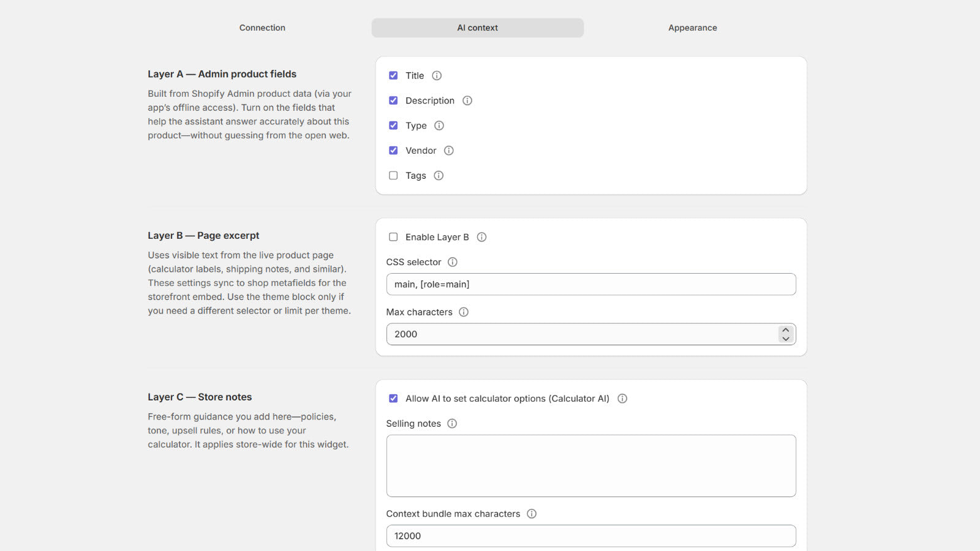This screenshot has width=980, height=551.
Task: Enable Layer B page excerpt
Action: click(393, 237)
